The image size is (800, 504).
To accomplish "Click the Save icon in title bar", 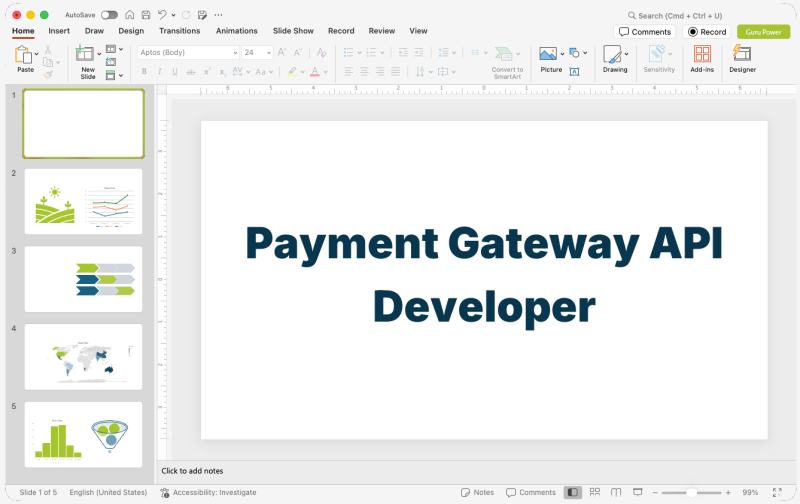I will click(146, 15).
